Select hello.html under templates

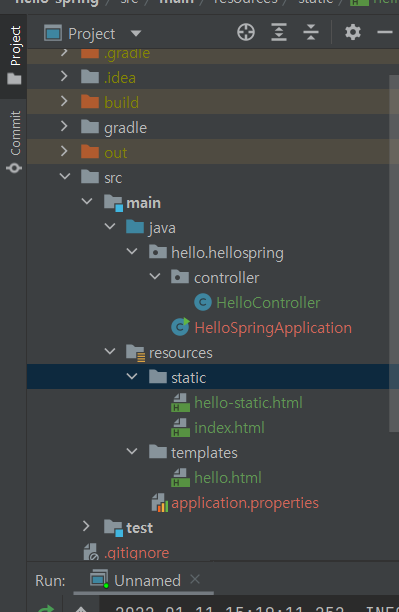click(x=228, y=478)
